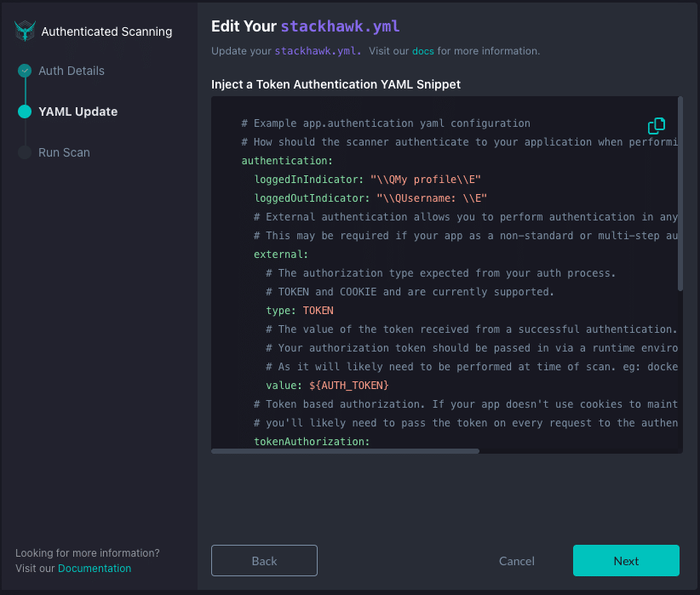700x595 pixels.
Task: Click the '# Example app.authentication yaml configuration' comment
Action: (386, 123)
